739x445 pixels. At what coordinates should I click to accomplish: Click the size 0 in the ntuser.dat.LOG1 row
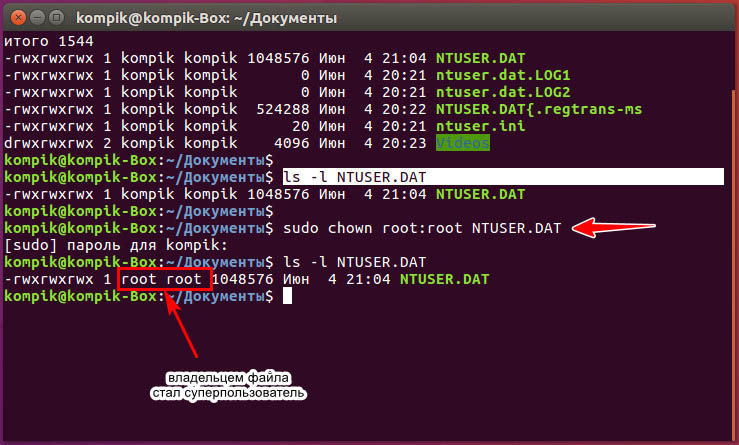(305, 75)
